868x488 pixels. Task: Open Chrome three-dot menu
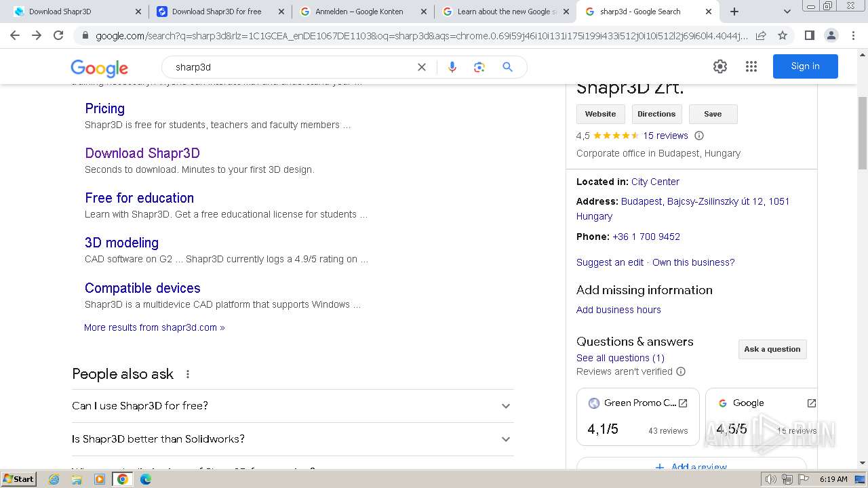[853, 35]
